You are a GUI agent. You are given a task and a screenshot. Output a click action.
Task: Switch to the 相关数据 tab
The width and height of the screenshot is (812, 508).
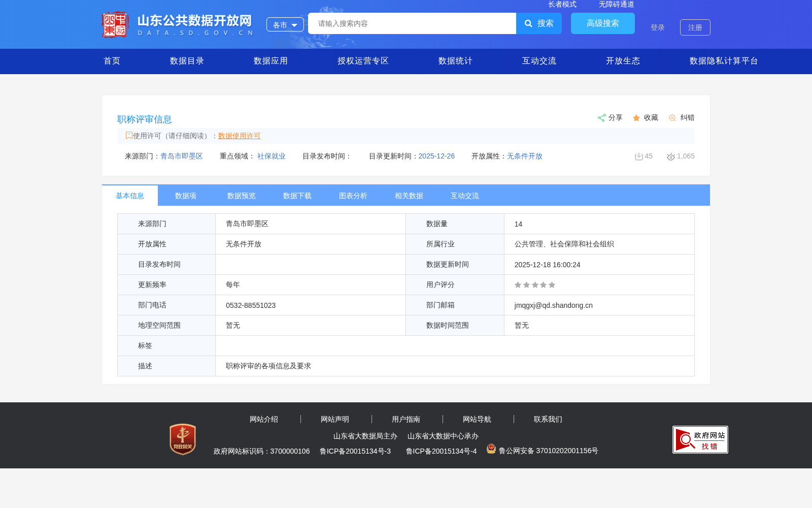tap(409, 196)
